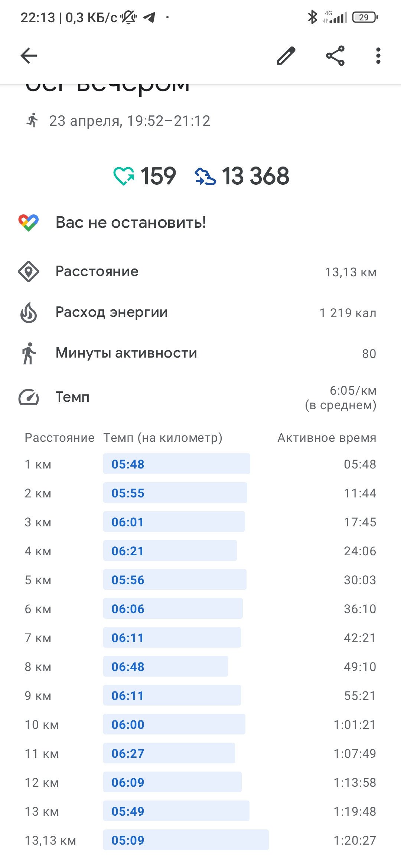Screen dimensions: 401x868
Task: Select the Расход энергии 1 219 кал row
Action: (x=200, y=312)
